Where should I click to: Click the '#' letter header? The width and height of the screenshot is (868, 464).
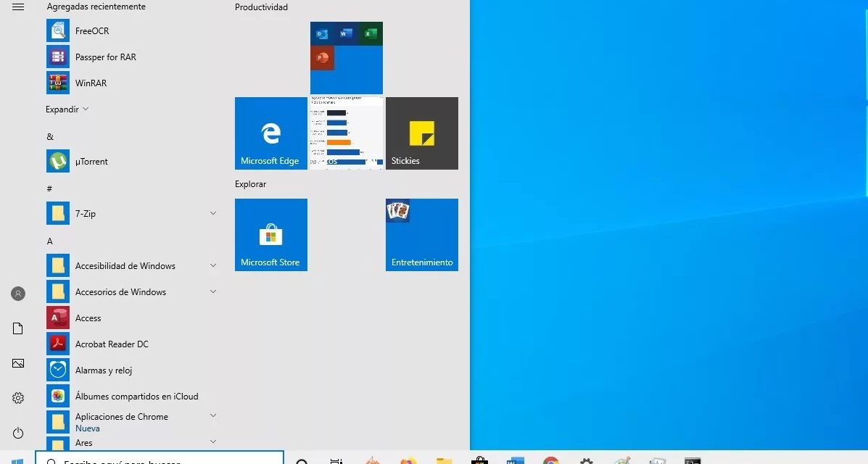pyautogui.click(x=49, y=188)
